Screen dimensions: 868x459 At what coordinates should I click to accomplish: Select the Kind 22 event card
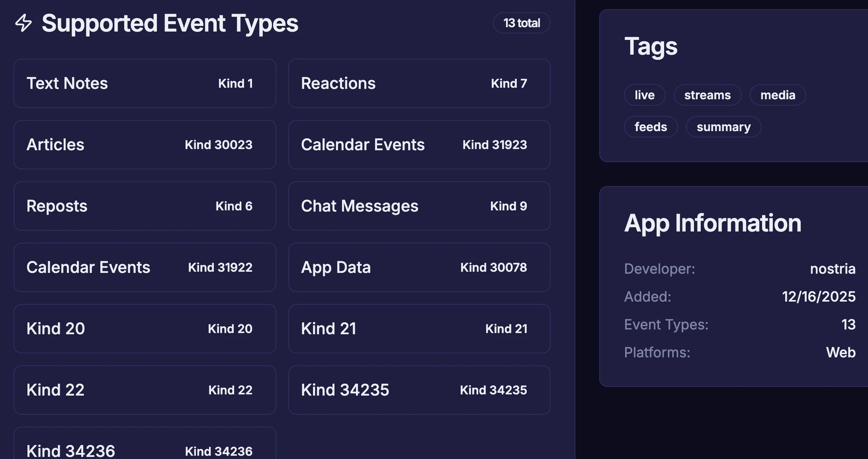coord(145,390)
